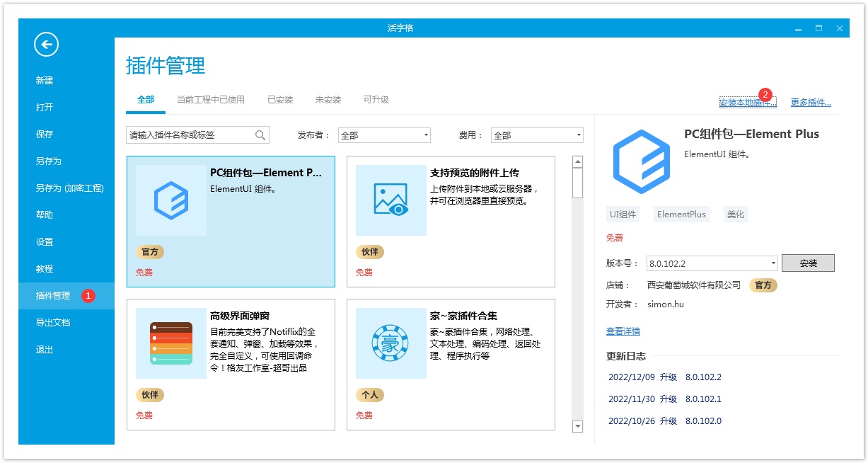Click the 伙伴 badge on attachment upload card
The image size is (868, 463).
tap(370, 251)
